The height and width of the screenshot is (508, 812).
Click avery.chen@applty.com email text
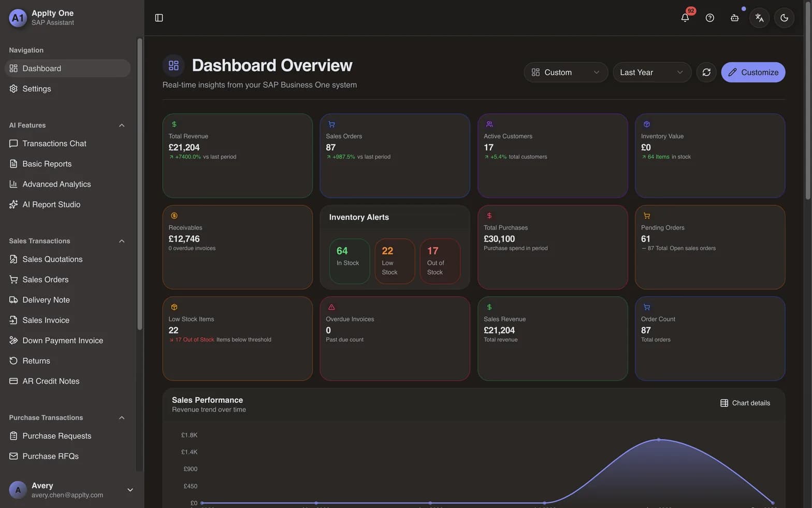(x=67, y=495)
